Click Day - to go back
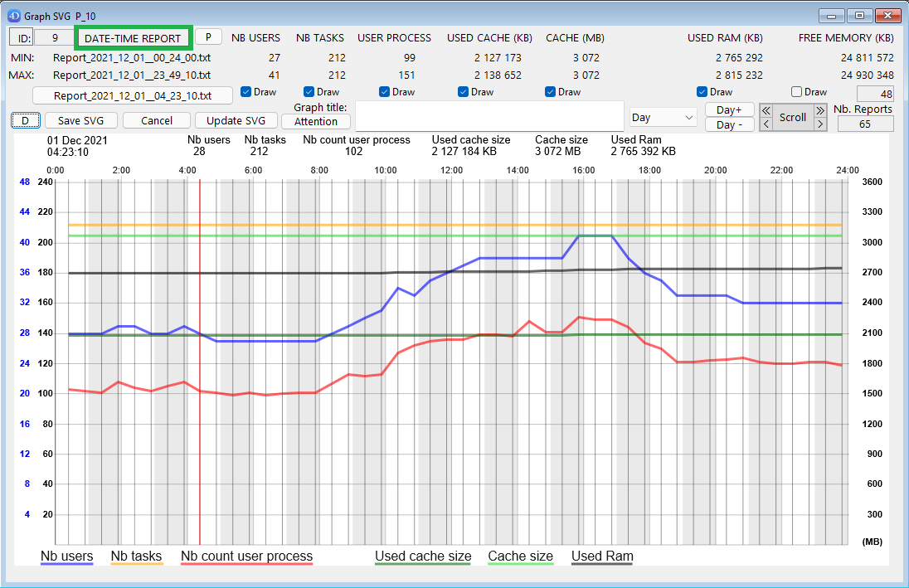This screenshot has height=588, width=909. tap(729, 124)
